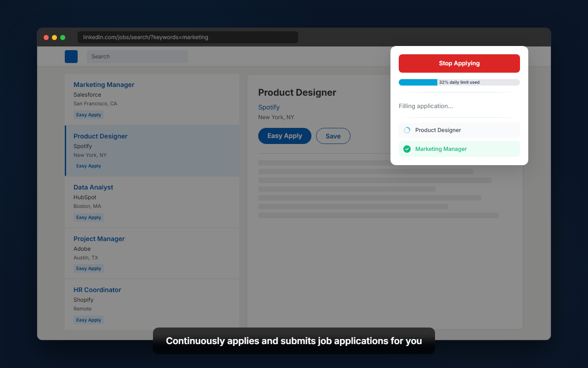Click the blue LinkedIn logo square
The height and width of the screenshot is (368, 588).
point(71,56)
